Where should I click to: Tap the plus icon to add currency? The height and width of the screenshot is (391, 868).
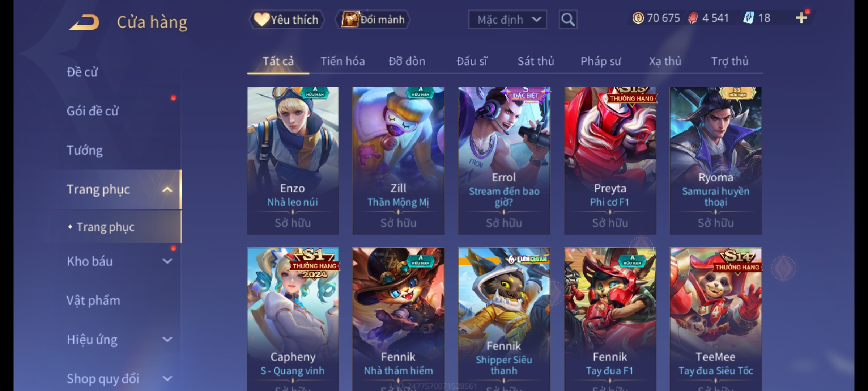(x=801, y=18)
